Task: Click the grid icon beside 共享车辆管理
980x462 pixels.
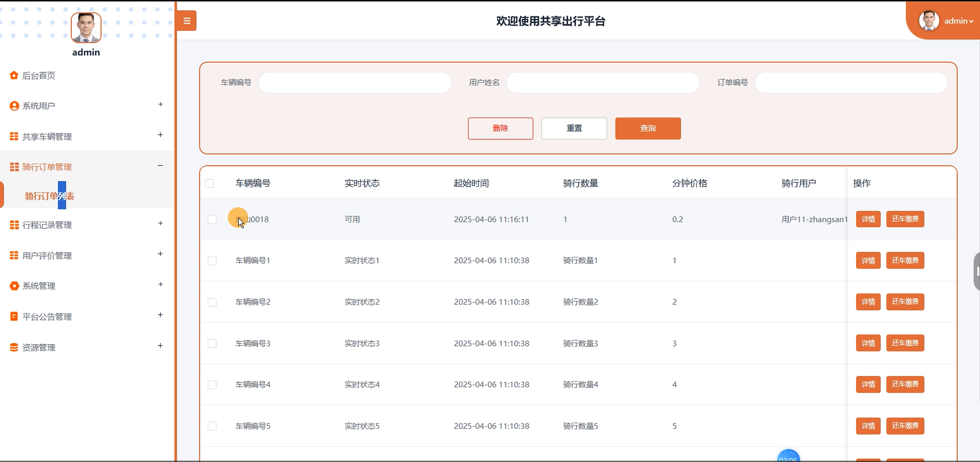Action: (x=14, y=136)
